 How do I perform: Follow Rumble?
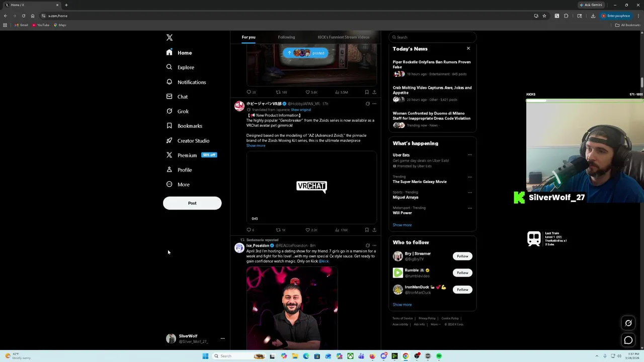coord(462,273)
